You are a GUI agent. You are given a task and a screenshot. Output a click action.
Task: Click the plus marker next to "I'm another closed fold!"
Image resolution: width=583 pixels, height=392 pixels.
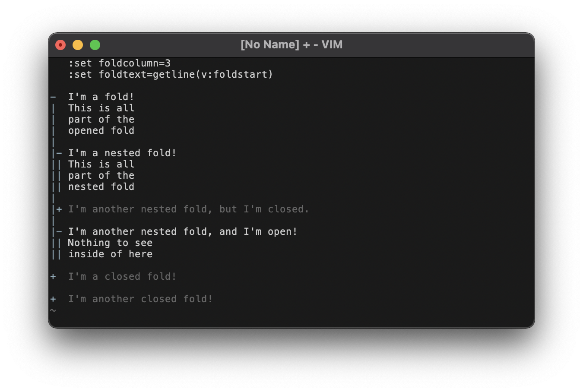(x=53, y=299)
